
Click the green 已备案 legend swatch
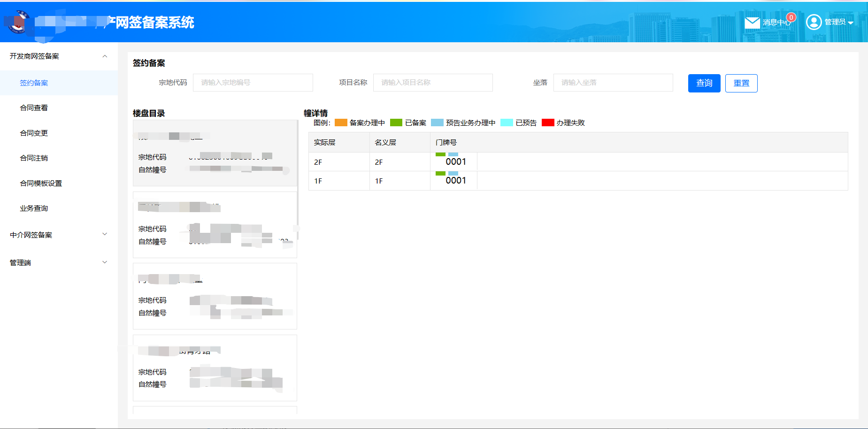coord(396,123)
